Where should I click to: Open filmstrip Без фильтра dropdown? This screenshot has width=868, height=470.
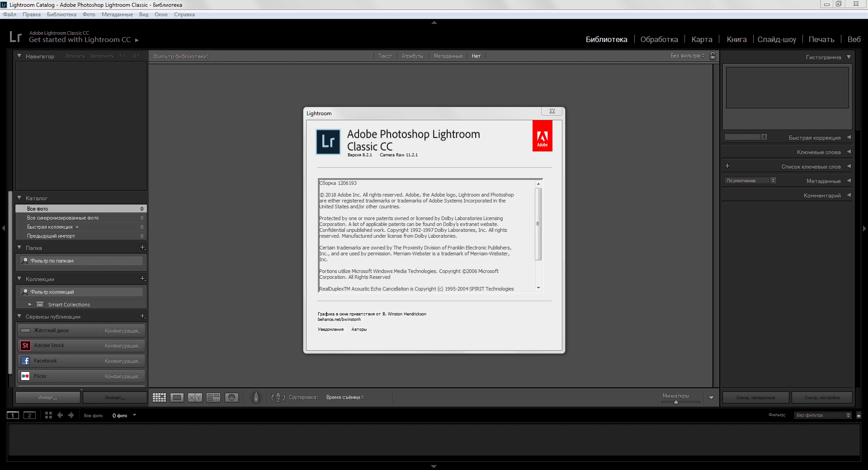click(823, 415)
